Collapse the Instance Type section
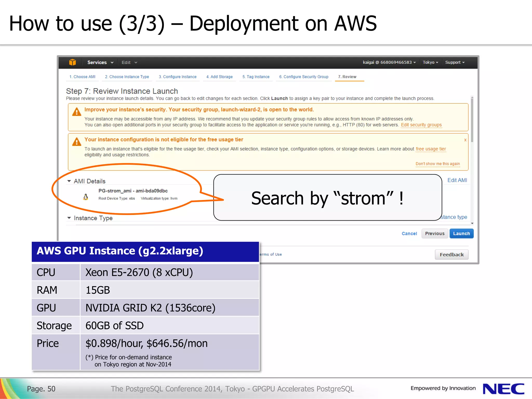This screenshot has height=399, width=532. click(69, 218)
